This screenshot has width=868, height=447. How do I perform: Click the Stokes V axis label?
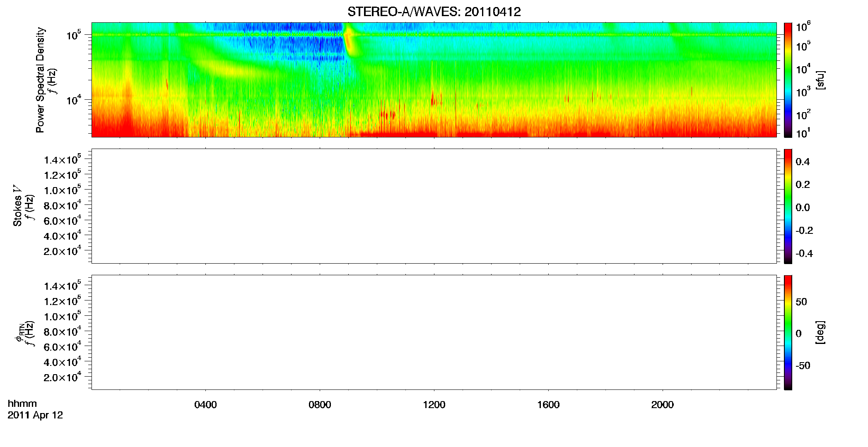pos(18,206)
